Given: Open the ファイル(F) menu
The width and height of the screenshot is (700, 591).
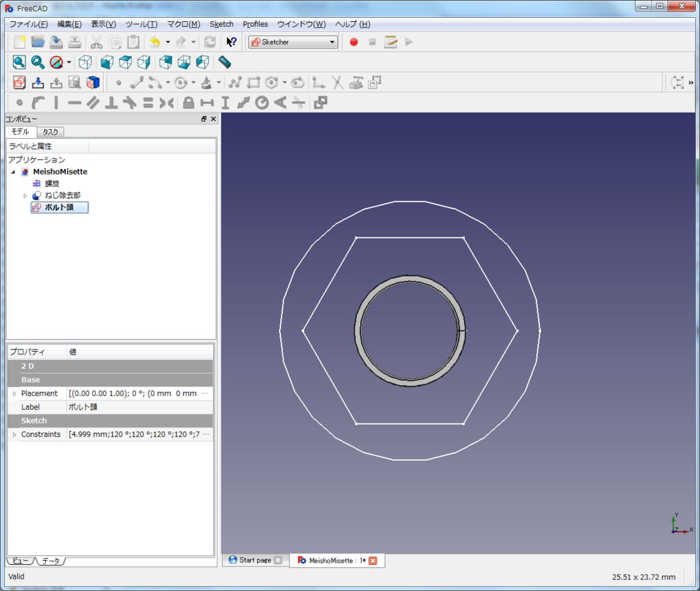Looking at the screenshot, I should click(29, 24).
